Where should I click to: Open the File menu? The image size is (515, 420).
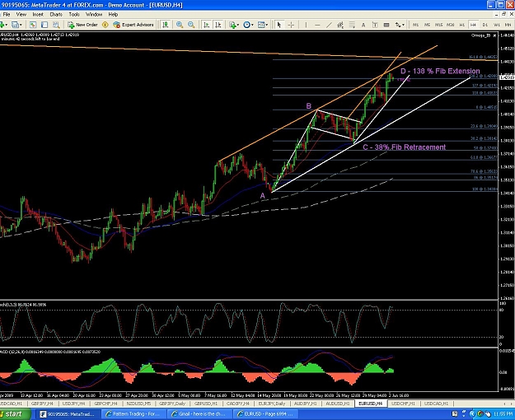(x=7, y=15)
